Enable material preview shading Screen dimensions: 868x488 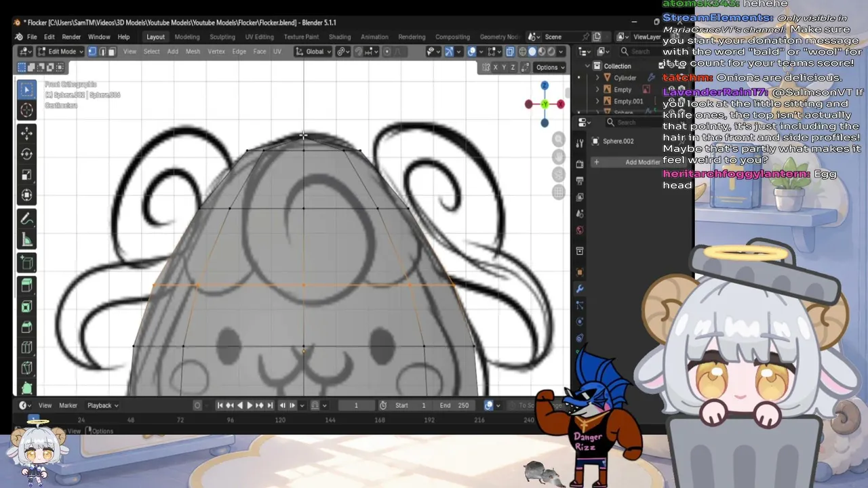pos(542,52)
